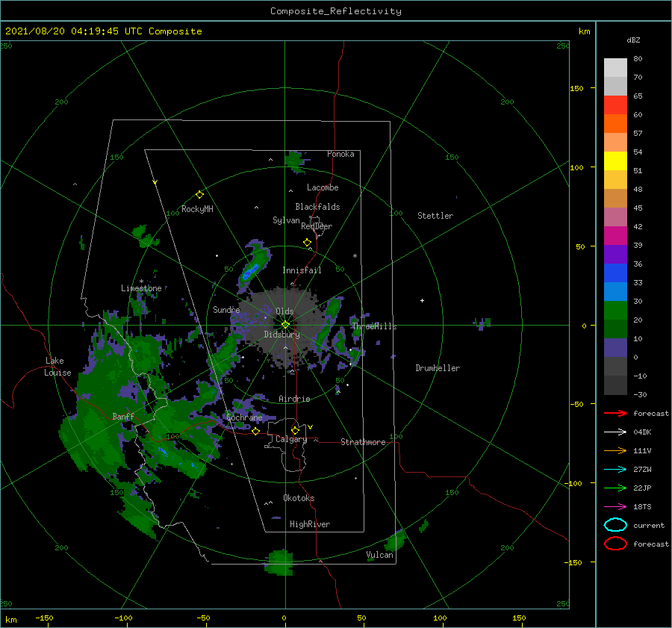672x628 pixels.
Task: Choose the green 22JP arrow icon
Action: click(615, 488)
